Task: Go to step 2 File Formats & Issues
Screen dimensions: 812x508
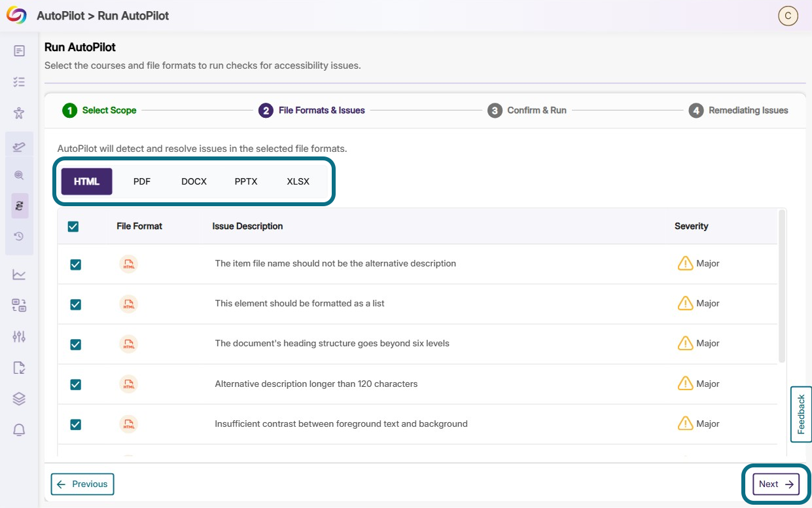Action: (311, 110)
